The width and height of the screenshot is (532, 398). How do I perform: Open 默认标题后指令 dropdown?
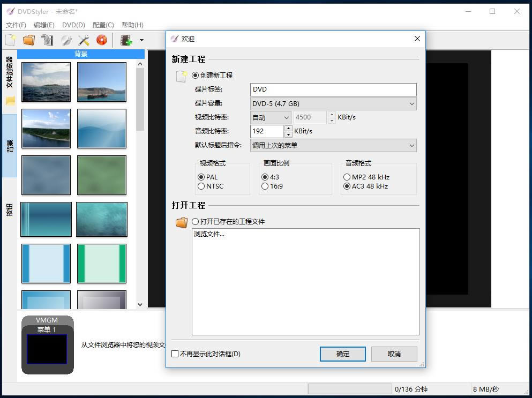[x=333, y=145]
